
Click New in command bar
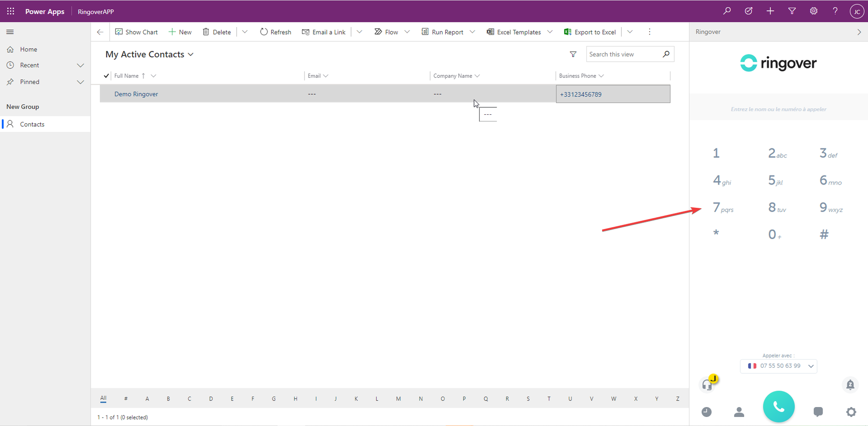[x=180, y=32]
